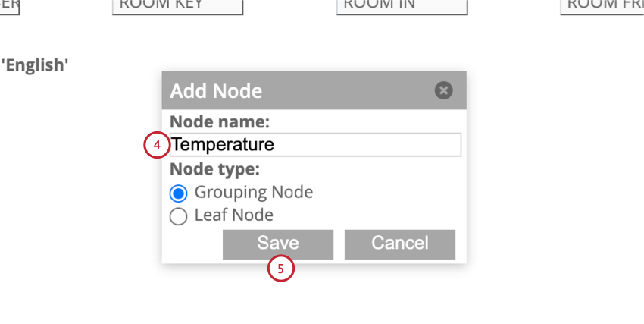Click the Save button
The width and height of the screenshot is (644, 324).
click(x=278, y=244)
